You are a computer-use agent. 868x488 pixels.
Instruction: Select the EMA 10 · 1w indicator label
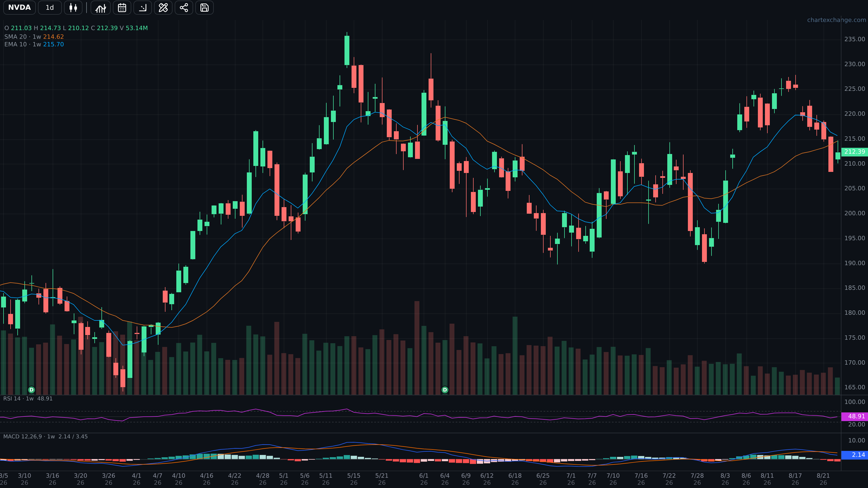coord(34,44)
